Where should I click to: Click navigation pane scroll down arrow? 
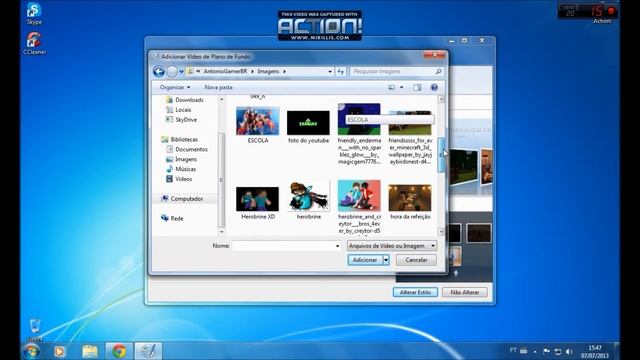tap(222, 232)
